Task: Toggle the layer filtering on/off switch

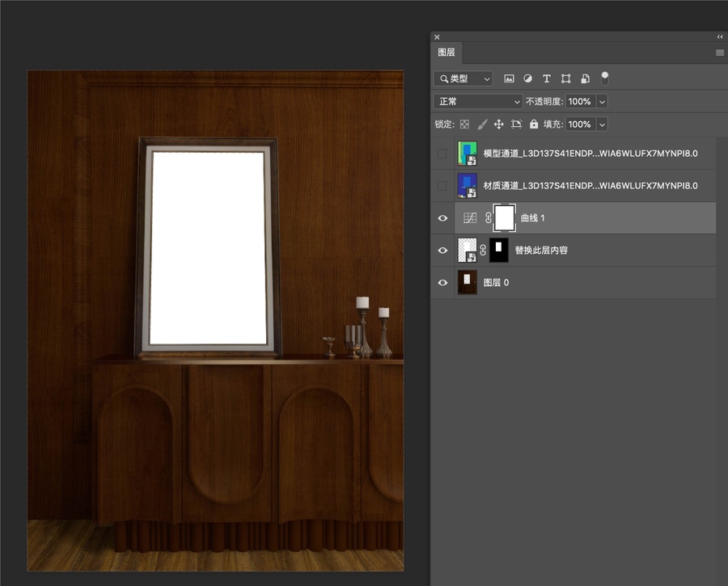Action: click(x=604, y=78)
